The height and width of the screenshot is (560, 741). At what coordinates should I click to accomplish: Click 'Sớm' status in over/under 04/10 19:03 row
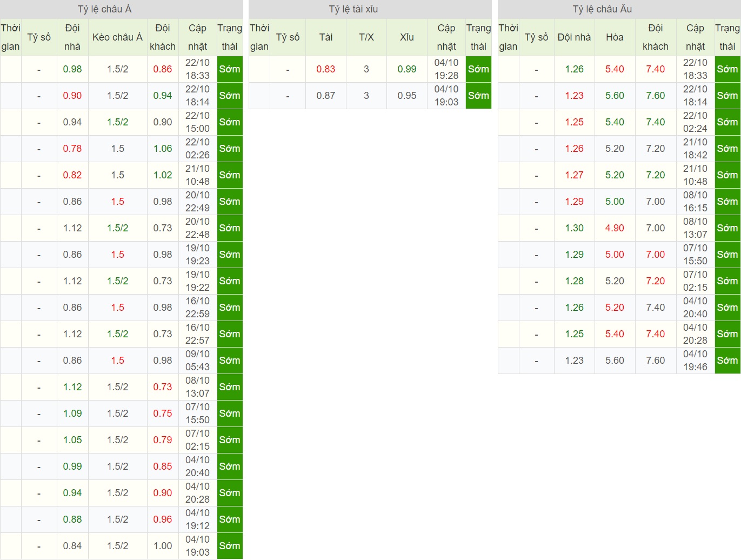[478, 96]
